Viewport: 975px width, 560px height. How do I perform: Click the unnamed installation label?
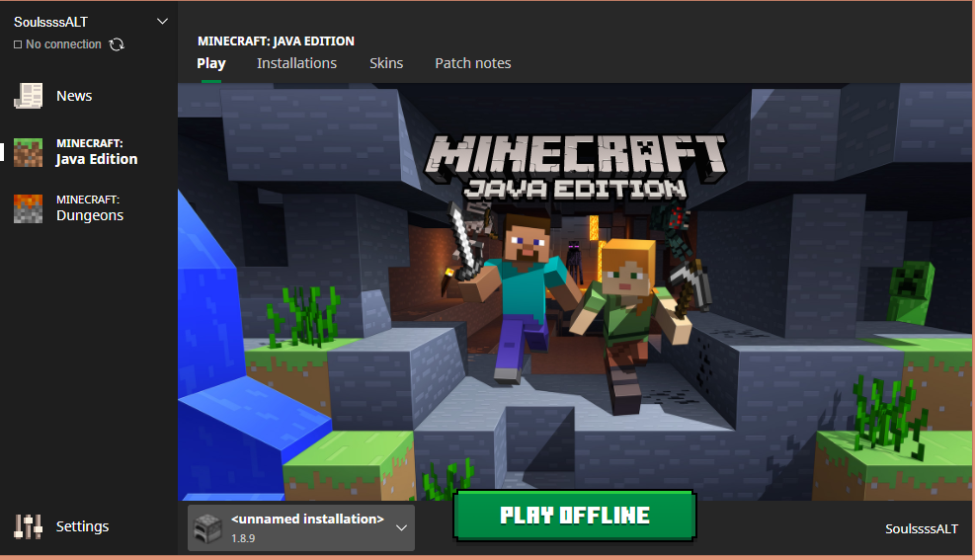(x=307, y=519)
